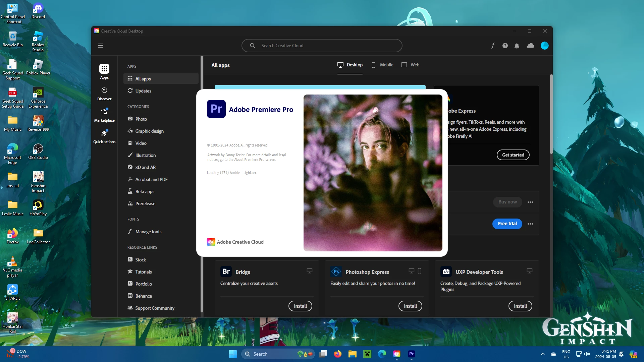
Task: Click Get started for Adobe Express
Action: (x=513, y=155)
